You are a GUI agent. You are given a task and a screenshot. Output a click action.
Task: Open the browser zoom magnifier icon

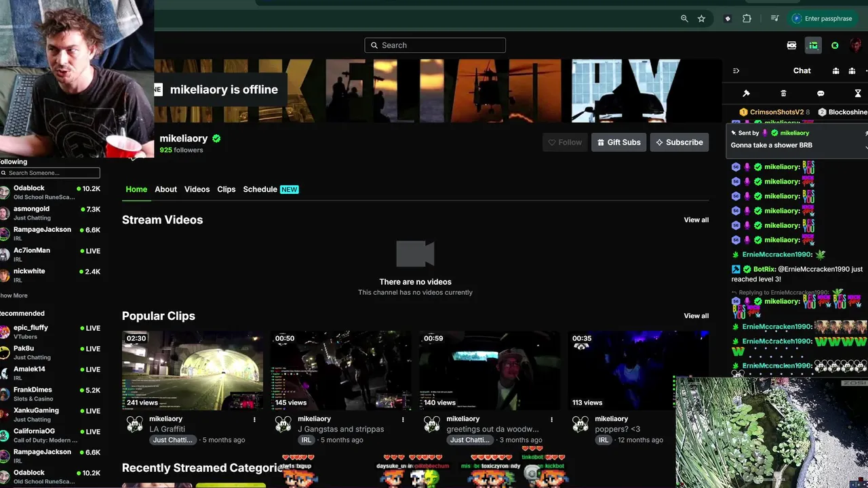[x=684, y=19]
